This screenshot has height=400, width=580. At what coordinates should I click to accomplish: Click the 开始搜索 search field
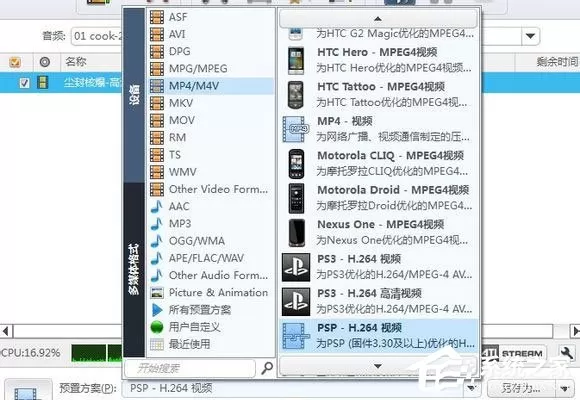tap(190, 368)
